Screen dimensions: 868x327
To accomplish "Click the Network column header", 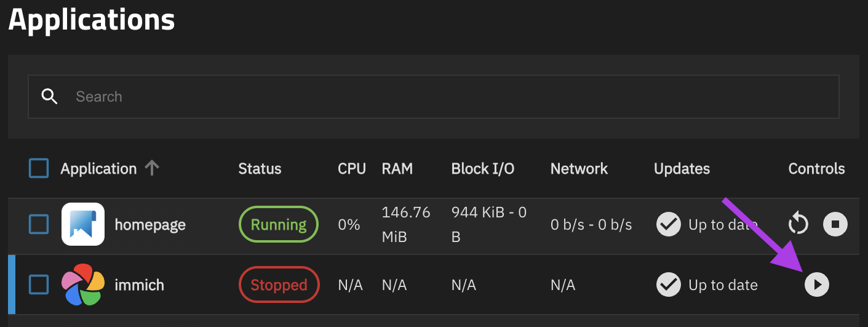I will click(x=579, y=169).
